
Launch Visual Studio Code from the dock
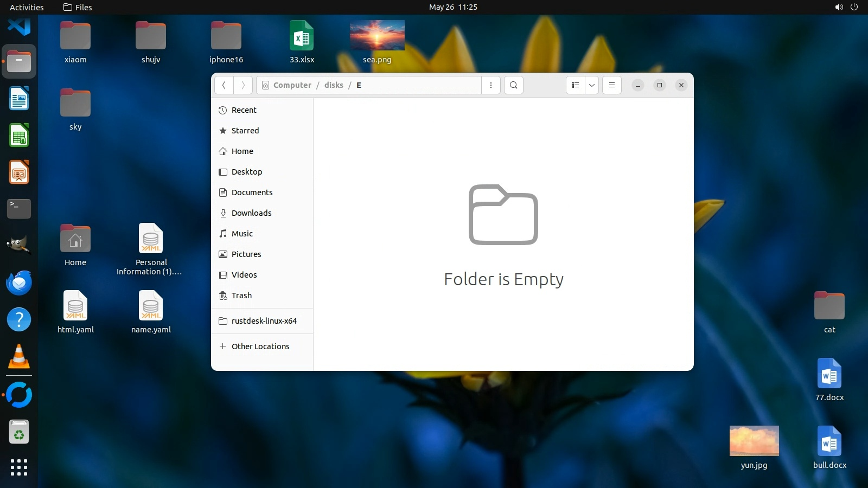pyautogui.click(x=19, y=25)
